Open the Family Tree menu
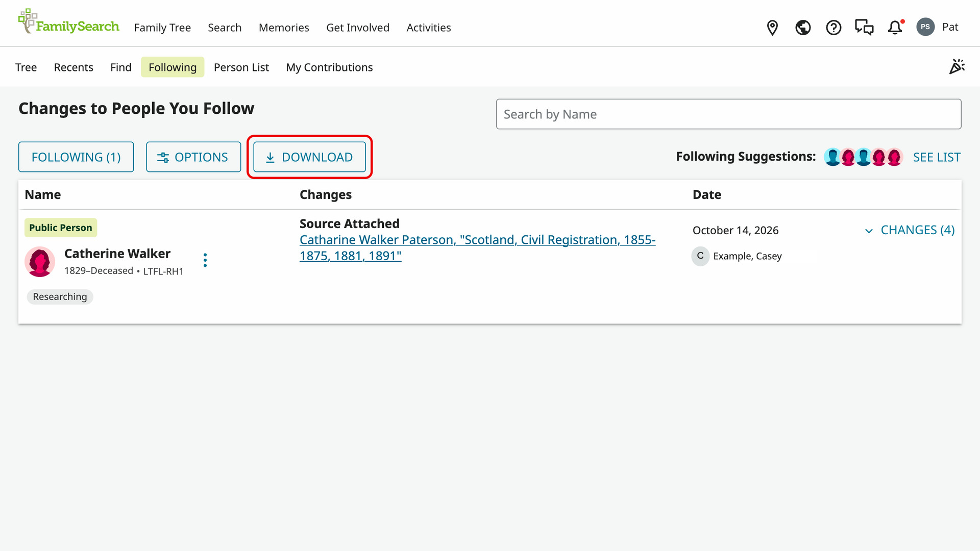Image resolution: width=980 pixels, height=551 pixels. (162, 28)
